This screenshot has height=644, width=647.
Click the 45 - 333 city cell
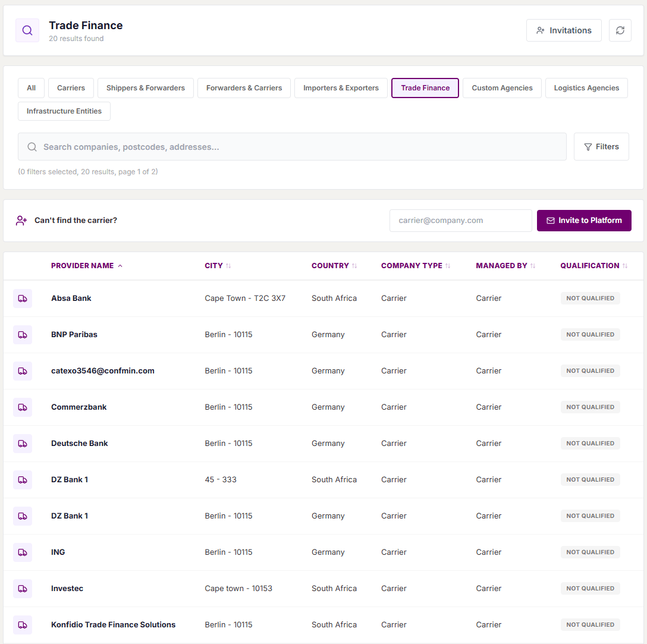[221, 480]
